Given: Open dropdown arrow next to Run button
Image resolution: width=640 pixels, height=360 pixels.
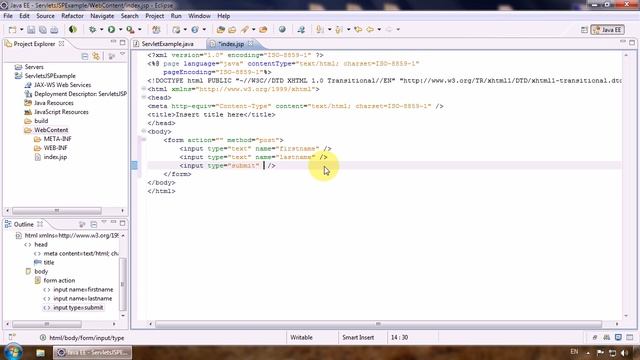Looking at the screenshot, I should [x=120, y=30].
